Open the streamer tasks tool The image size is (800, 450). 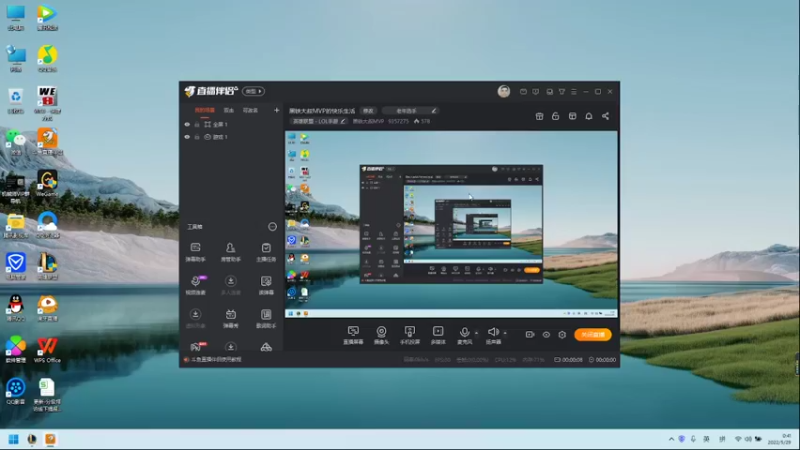tap(266, 252)
